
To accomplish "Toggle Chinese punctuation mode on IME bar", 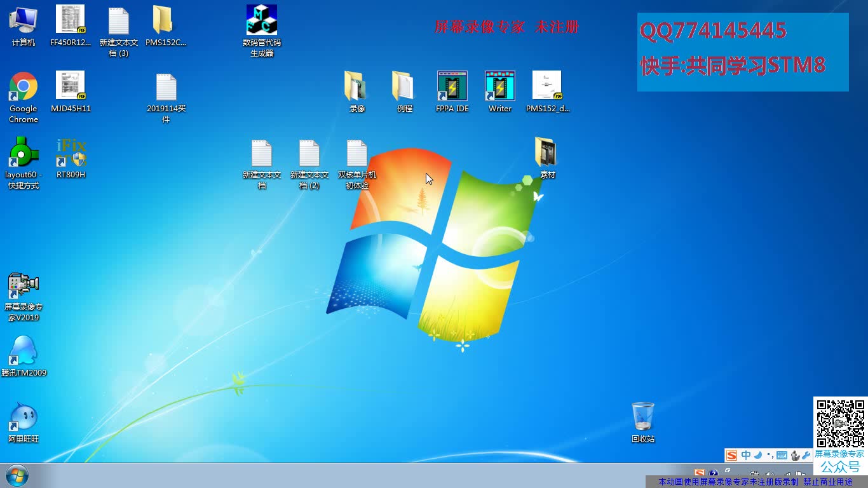I will pyautogui.click(x=770, y=456).
